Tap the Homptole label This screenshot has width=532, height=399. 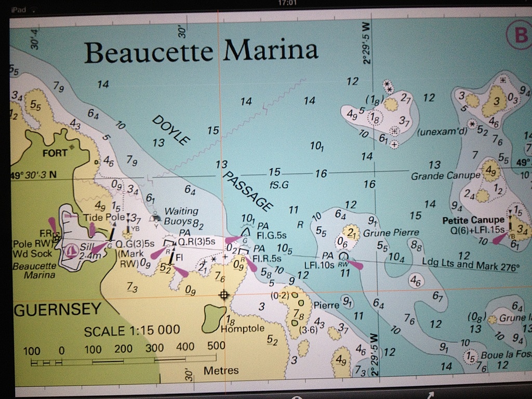(242, 329)
